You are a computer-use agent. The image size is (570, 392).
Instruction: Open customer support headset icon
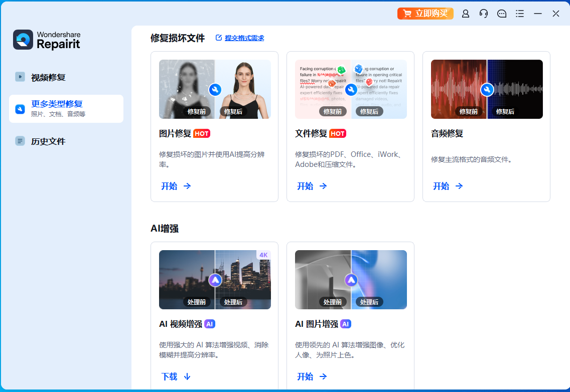click(x=484, y=14)
